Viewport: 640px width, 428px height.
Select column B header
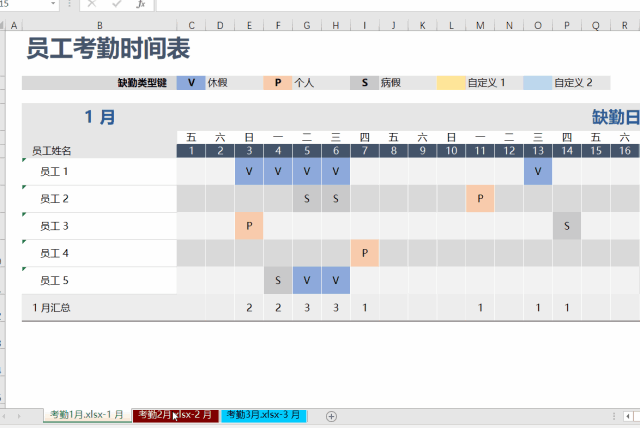pyautogui.click(x=100, y=25)
